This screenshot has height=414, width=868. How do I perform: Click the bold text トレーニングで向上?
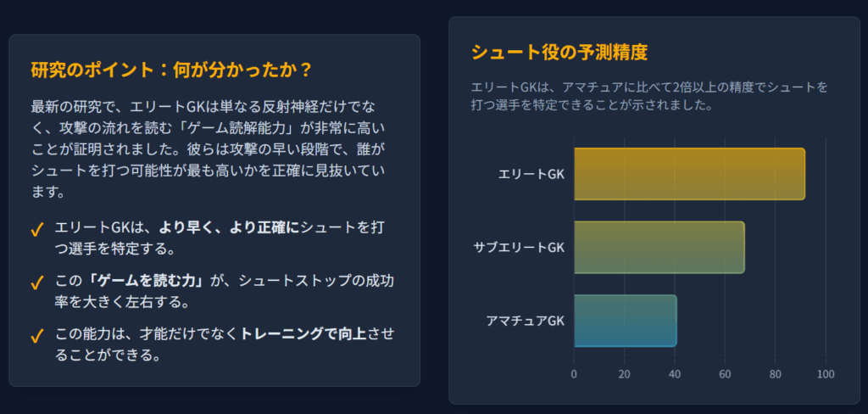point(303,333)
